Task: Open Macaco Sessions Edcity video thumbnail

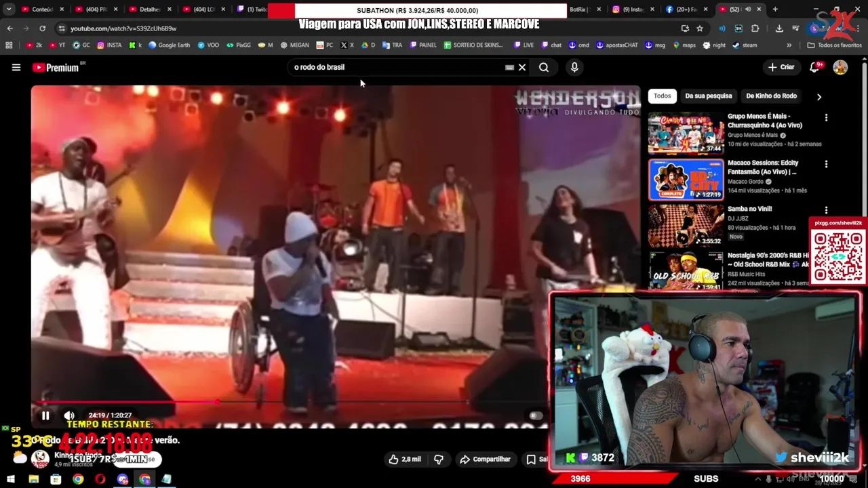Action: click(x=686, y=180)
